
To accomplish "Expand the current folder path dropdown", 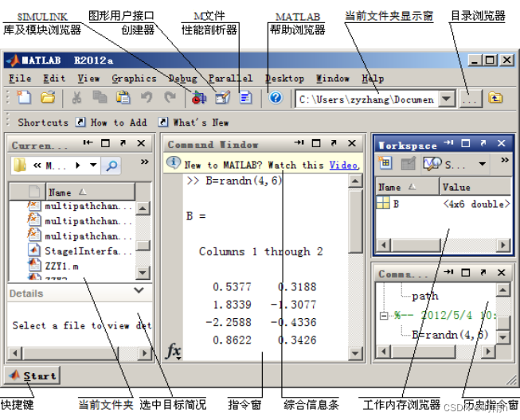I will [447, 99].
